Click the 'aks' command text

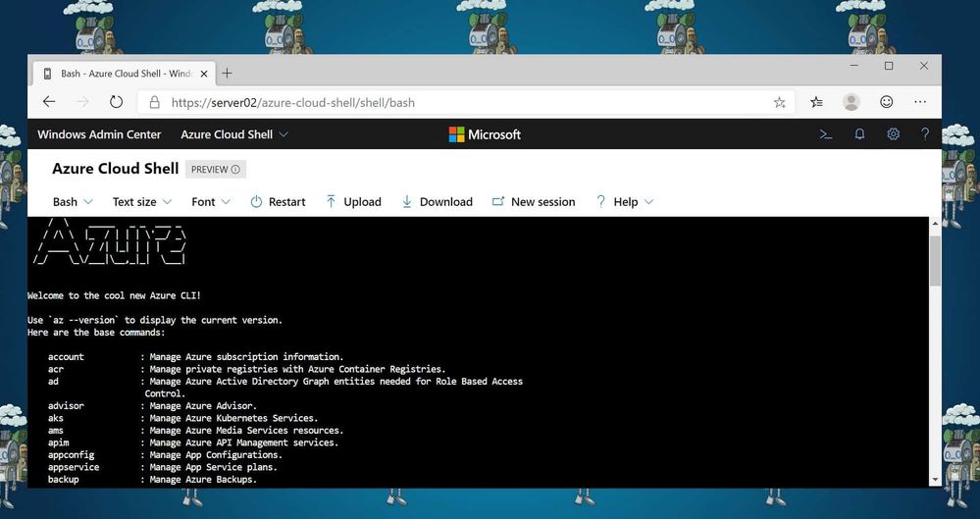[x=56, y=418]
